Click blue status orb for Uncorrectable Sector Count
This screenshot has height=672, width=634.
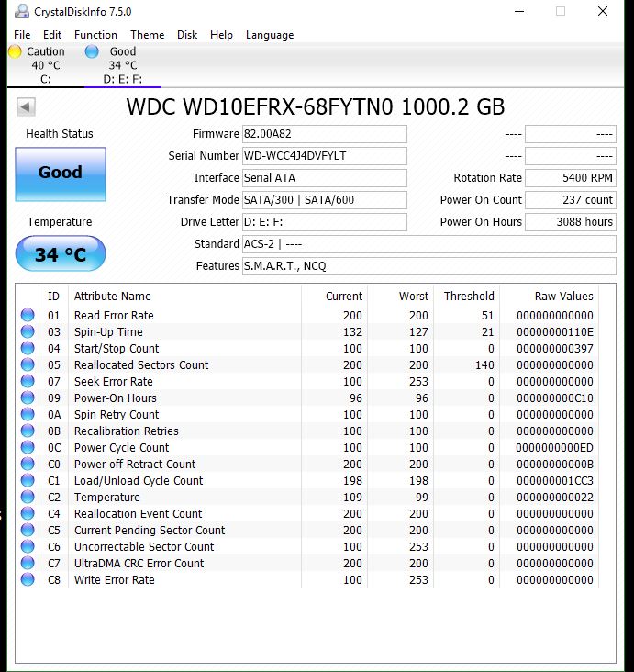tap(28, 546)
